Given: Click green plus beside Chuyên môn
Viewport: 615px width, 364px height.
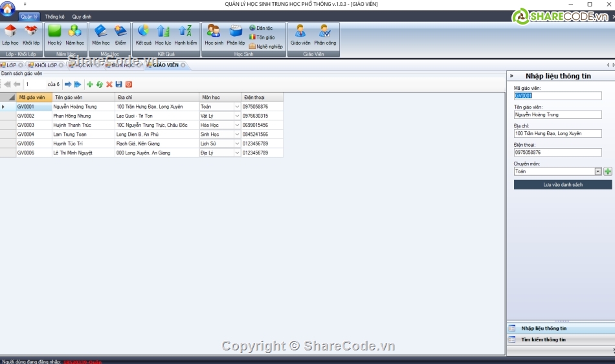Looking at the screenshot, I should [x=607, y=171].
